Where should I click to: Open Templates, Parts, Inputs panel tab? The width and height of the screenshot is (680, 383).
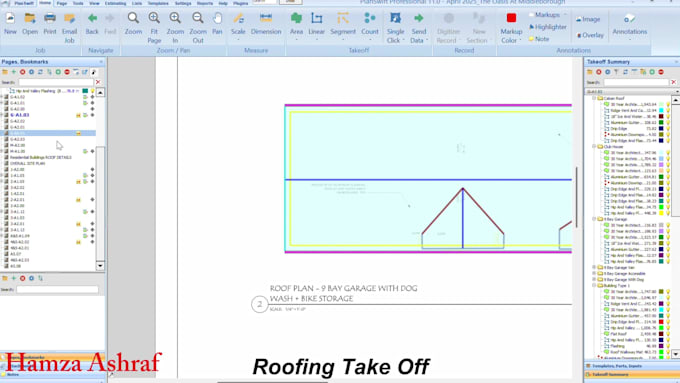632,366
